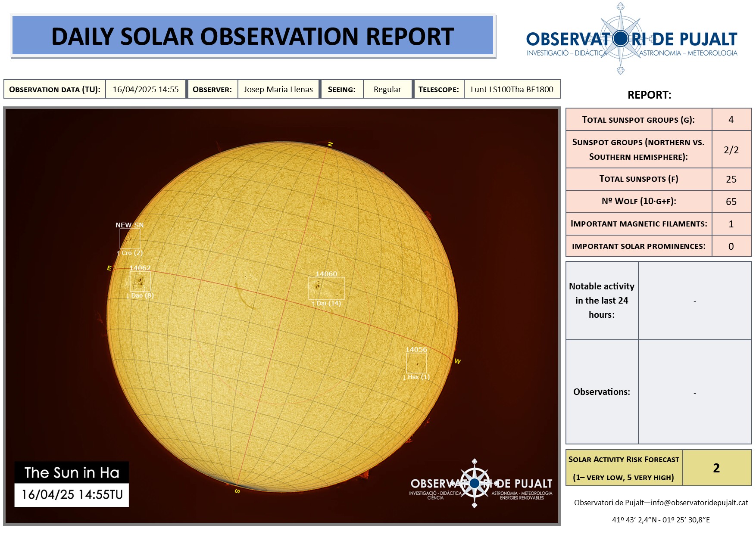Click the REPORT: heading
756x534 pixels.
pos(650,95)
